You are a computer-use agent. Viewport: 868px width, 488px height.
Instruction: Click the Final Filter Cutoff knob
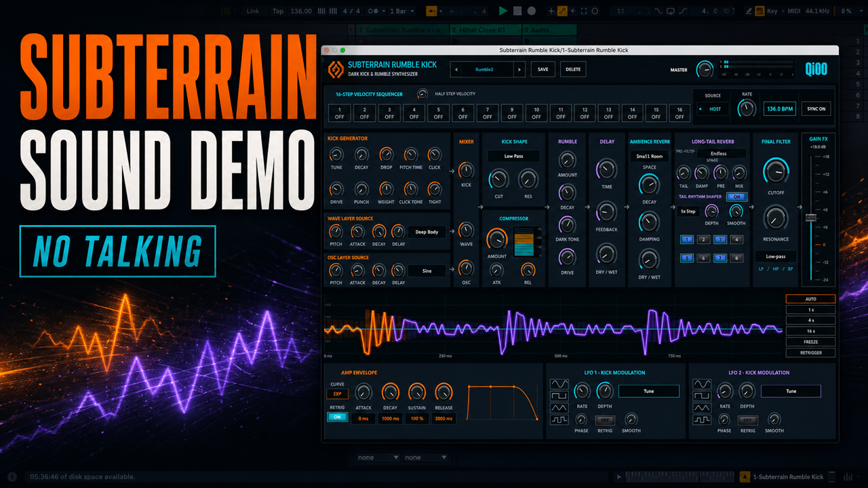click(x=776, y=171)
